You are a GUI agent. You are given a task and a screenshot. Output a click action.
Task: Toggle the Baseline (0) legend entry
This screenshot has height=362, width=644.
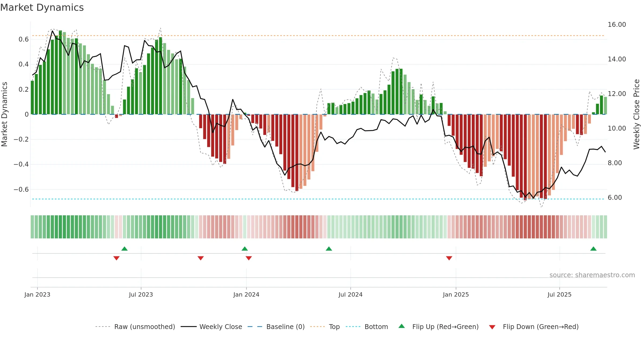click(x=276, y=327)
